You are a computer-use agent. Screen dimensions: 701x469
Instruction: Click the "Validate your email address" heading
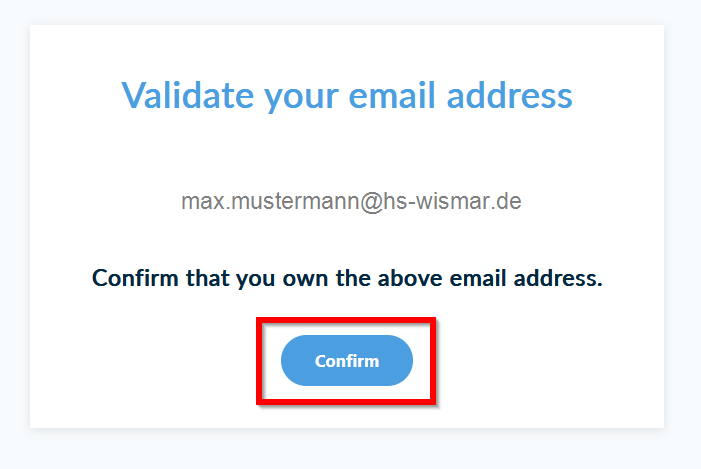pyautogui.click(x=347, y=96)
